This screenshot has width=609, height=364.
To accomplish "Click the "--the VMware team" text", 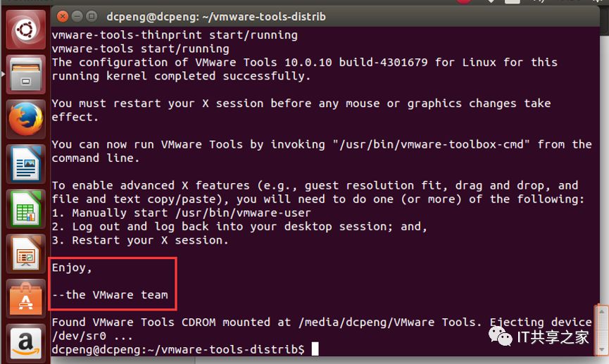I will 110,295.
